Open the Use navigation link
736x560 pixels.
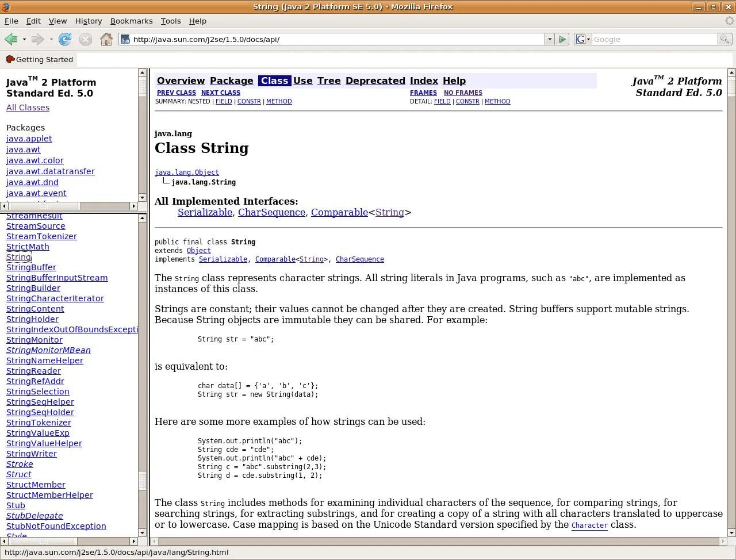click(303, 80)
